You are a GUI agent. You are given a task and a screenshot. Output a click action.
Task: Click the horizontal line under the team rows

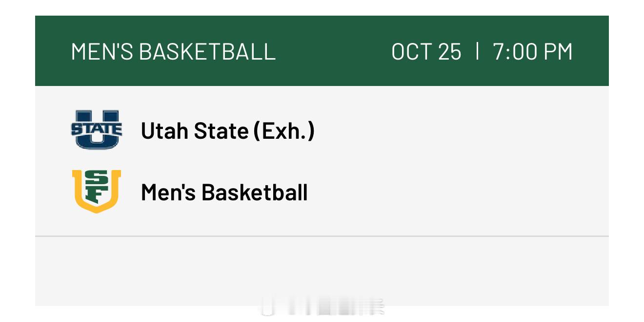click(322, 236)
